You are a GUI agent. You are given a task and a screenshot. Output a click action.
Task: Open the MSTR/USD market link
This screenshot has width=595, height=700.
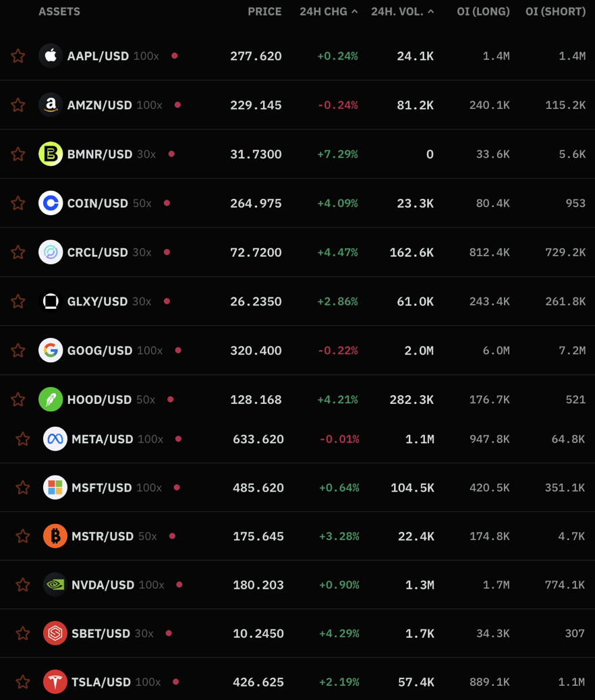(x=103, y=536)
